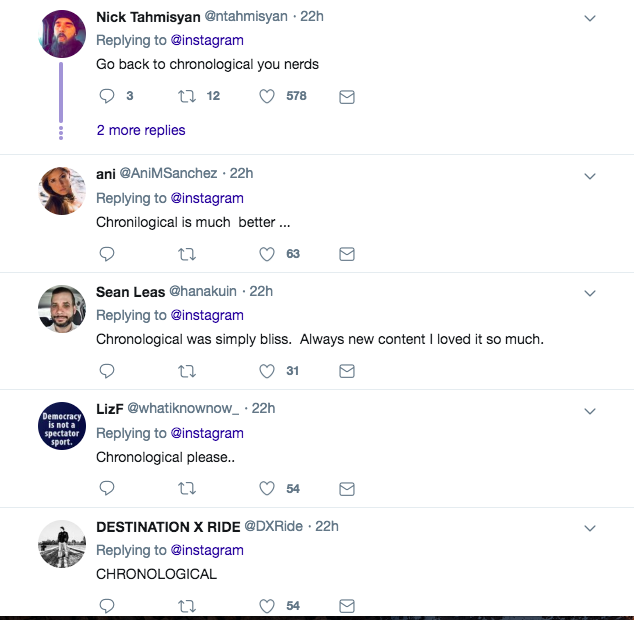Show 2 more replies

(x=141, y=130)
